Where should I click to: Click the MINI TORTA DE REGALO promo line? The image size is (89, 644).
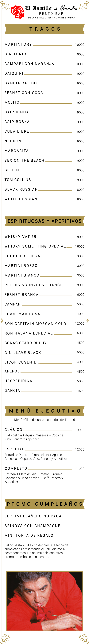pyautogui.click(x=29, y=535)
